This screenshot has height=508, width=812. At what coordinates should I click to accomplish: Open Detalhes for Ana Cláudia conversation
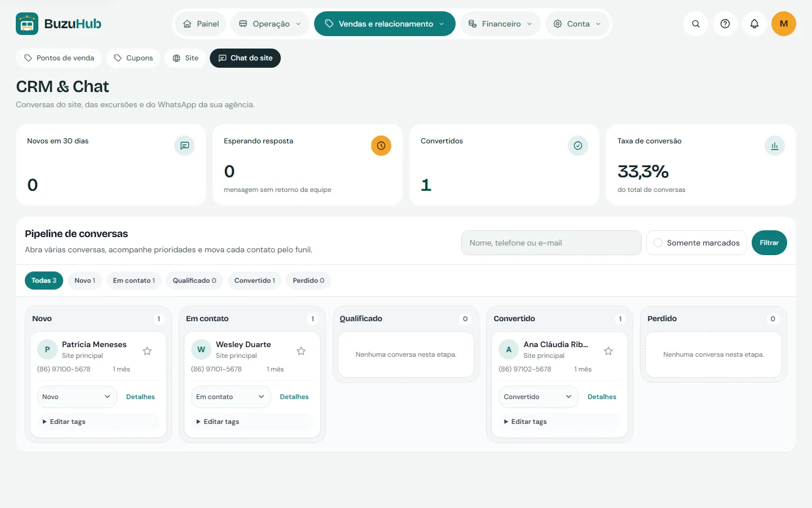(602, 397)
